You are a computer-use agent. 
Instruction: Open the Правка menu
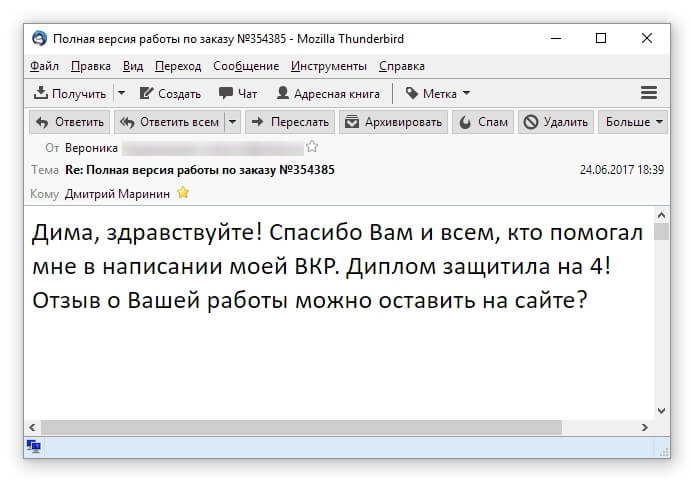tap(90, 66)
